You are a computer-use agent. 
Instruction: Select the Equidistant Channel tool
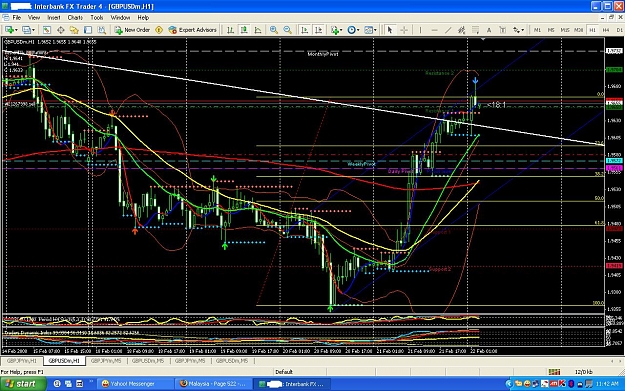click(462, 30)
